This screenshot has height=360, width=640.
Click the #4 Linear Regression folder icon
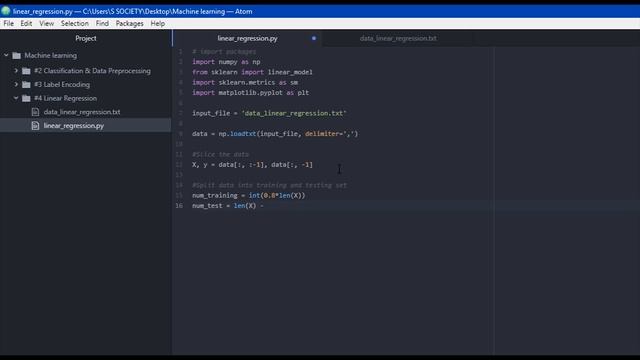[x=26, y=98]
